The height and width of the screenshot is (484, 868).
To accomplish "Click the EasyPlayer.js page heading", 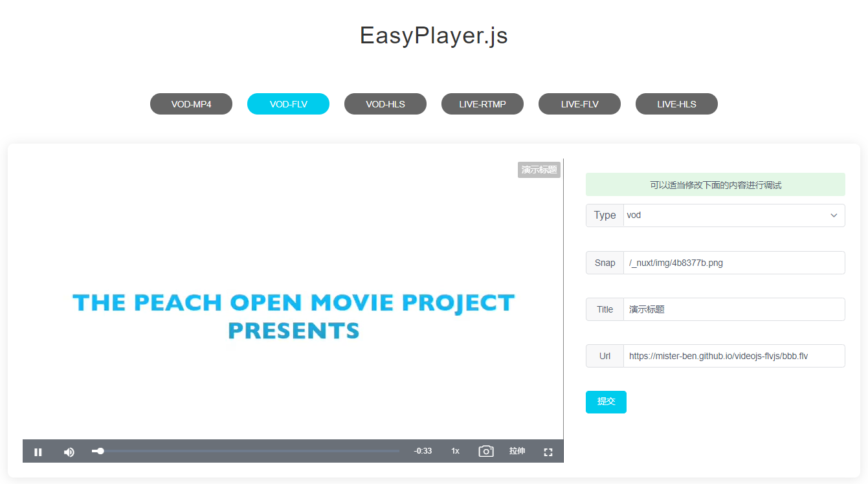I will [x=434, y=36].
